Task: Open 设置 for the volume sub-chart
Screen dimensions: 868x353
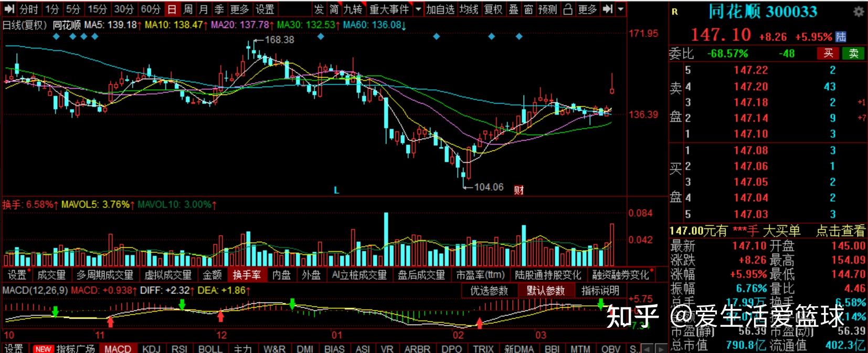Action: click(x=17, y=275)
